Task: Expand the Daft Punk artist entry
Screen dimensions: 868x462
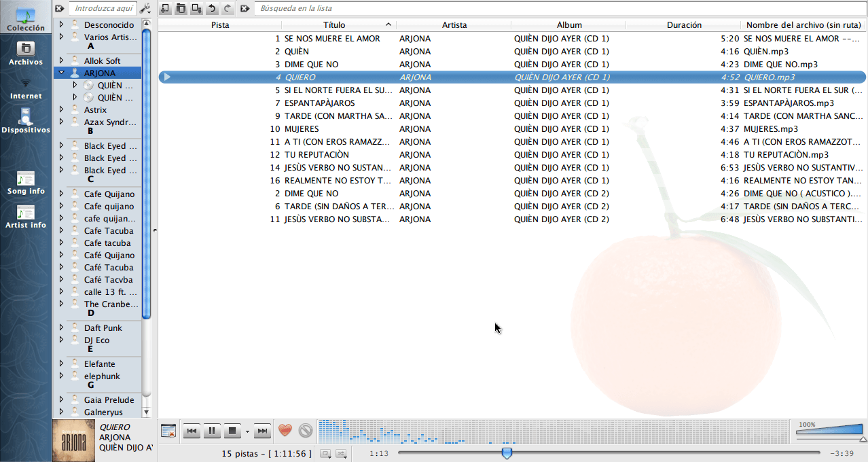Action: [61, 328]
